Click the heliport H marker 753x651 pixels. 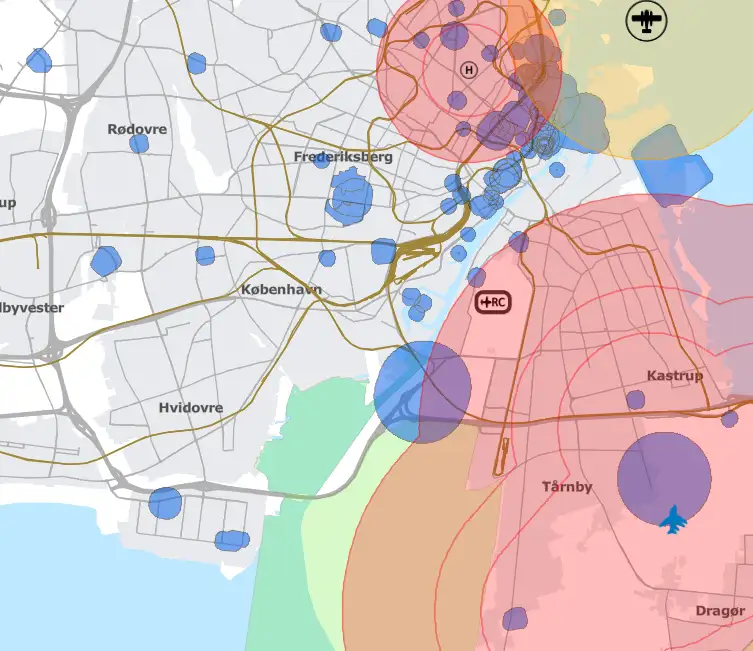pos(469,70)
